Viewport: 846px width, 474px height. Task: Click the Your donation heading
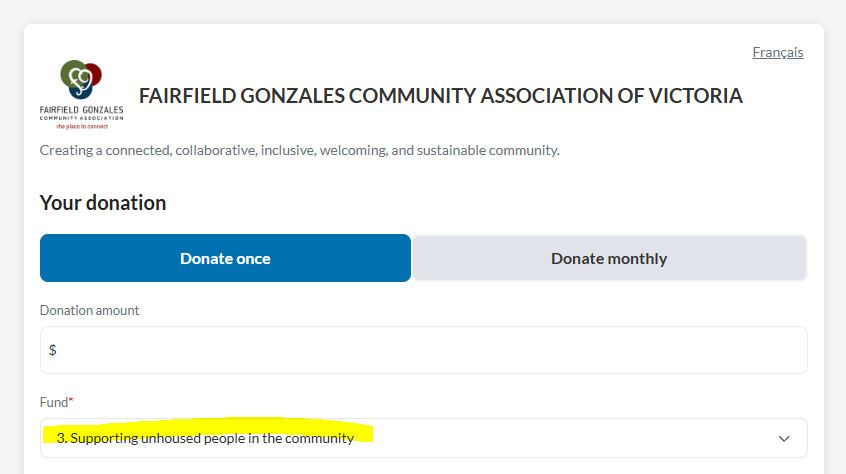coord(103,203)
